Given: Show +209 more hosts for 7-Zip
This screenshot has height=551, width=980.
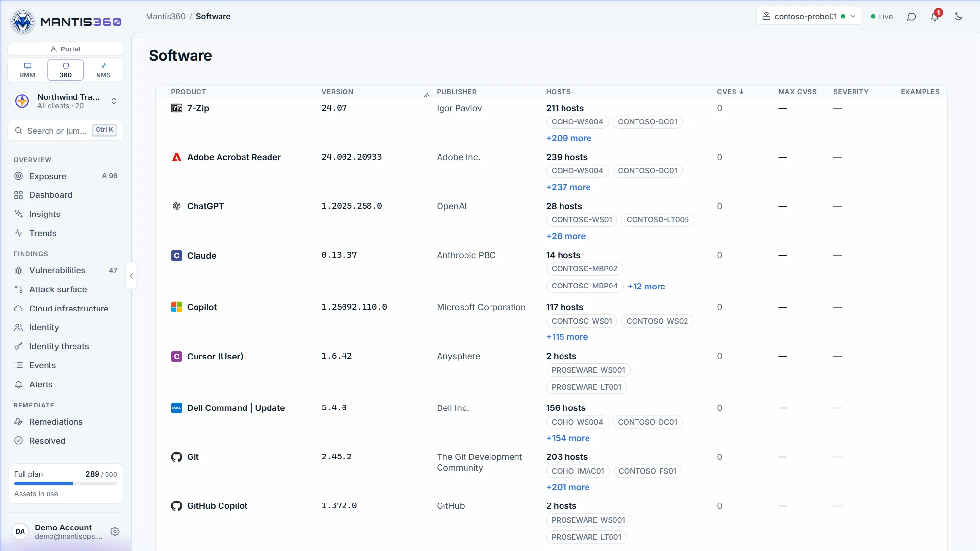Looking at the screenshot, I should tap(569, 138).
